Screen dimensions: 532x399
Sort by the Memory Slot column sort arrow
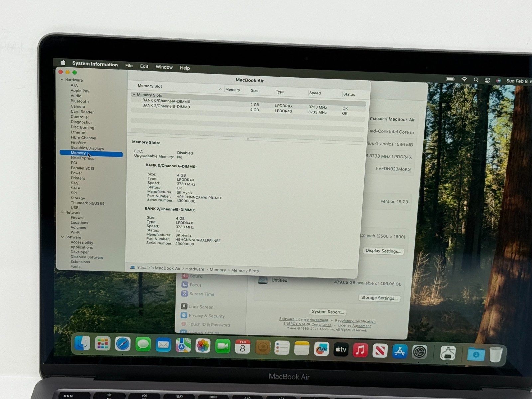[220, 89]
